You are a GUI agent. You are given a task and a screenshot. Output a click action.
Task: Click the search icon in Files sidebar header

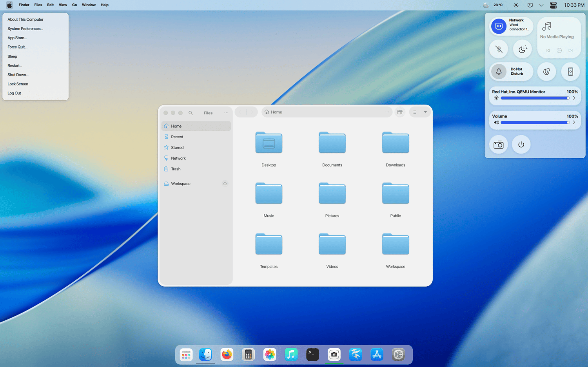pos(191,113)
